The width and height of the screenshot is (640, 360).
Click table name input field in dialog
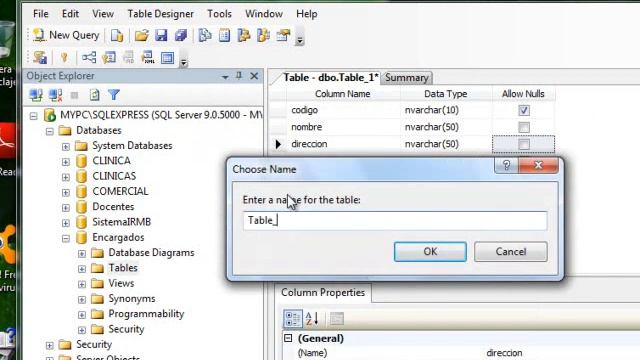point(395,220)
